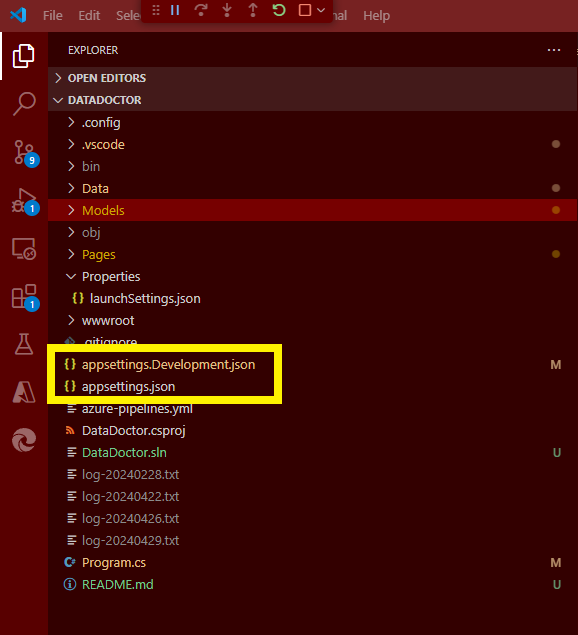Open the File menu
Image resolution: width=578 pixels, height=635 pixels.
pos(53,16)
